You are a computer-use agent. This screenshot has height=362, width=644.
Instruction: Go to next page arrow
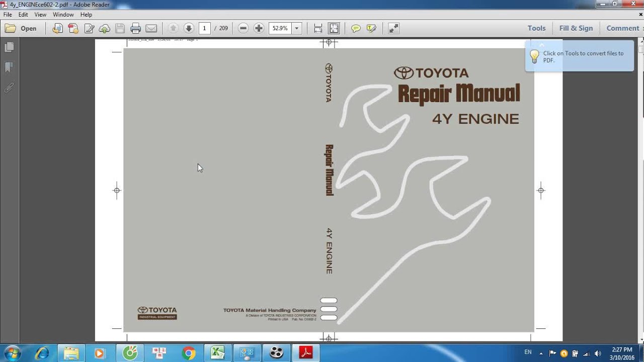tap(189, 28)
